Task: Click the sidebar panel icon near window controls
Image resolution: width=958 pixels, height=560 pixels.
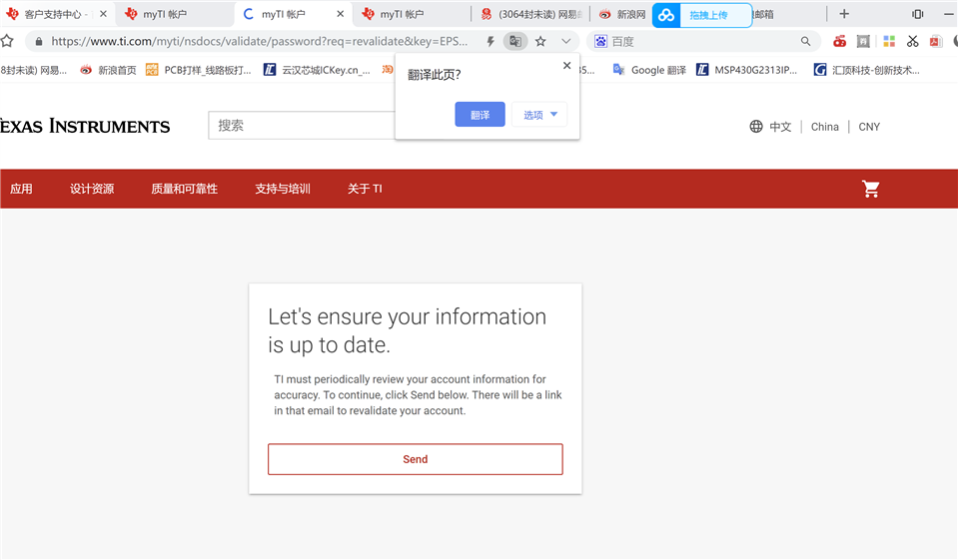Action: point(917,13)
